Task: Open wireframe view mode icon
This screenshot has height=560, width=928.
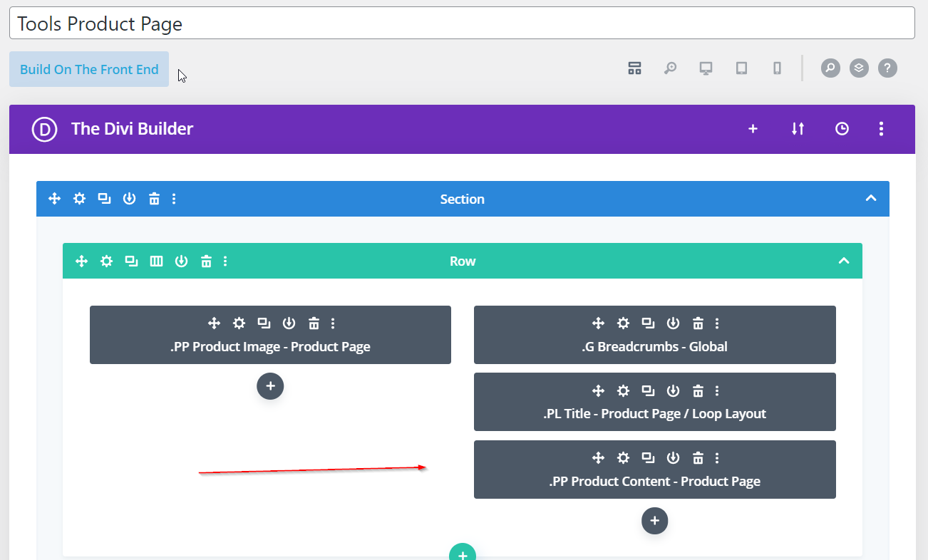Action: click(634, 68)
